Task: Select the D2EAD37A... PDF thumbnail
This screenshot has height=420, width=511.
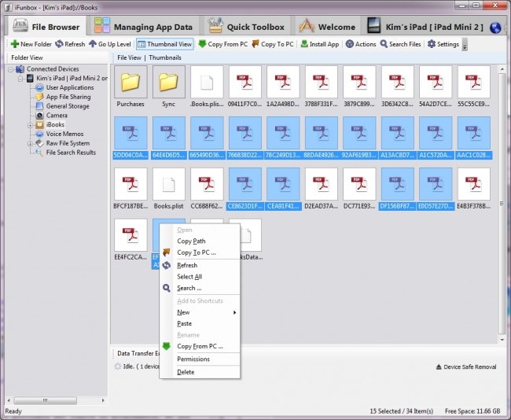Action: click(322, 184)
